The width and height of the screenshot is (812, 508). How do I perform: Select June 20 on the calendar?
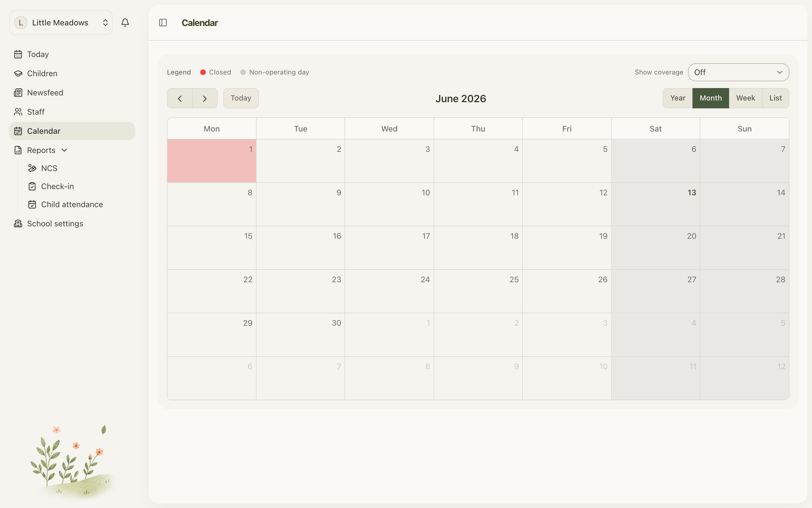(x=656, y=248)
